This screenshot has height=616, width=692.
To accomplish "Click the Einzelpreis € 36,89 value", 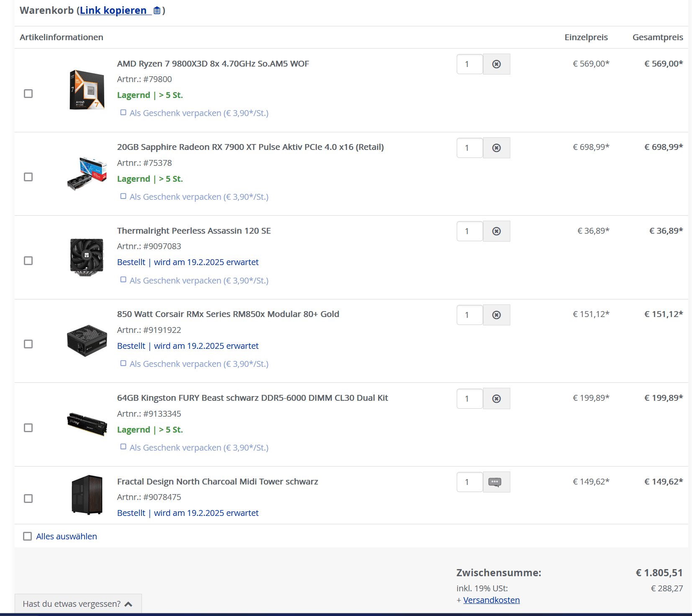I will (594, 231).
